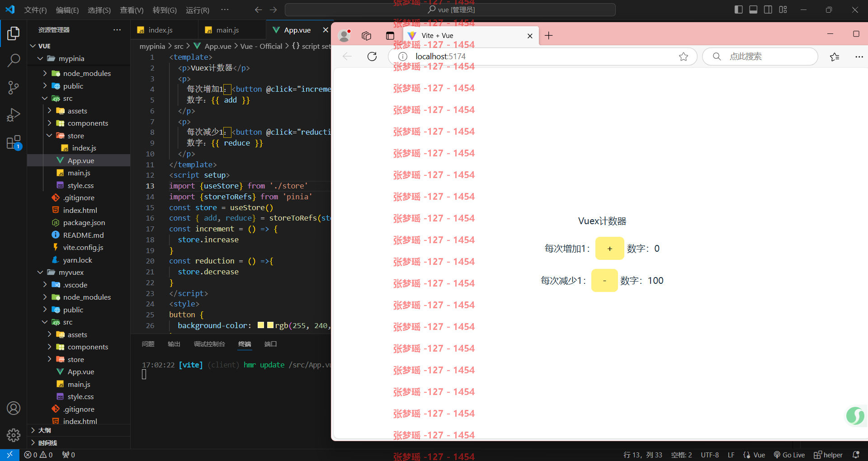The width and height of the screenshot is (868, 461).
Task: Switch to the 问题 panel tab
Action: pos(148,344)
